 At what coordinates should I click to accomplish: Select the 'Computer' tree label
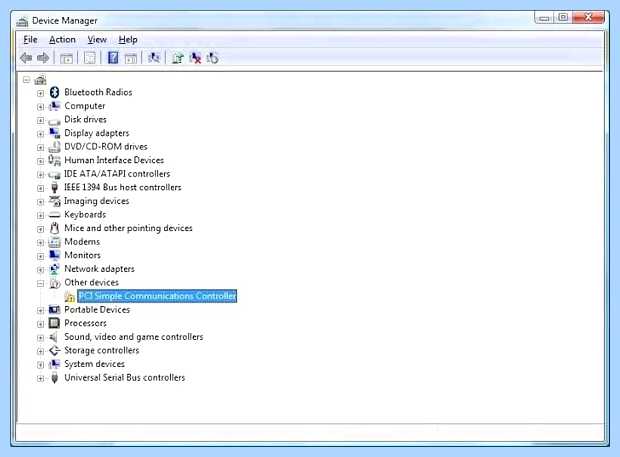click(x=85, y=106)
